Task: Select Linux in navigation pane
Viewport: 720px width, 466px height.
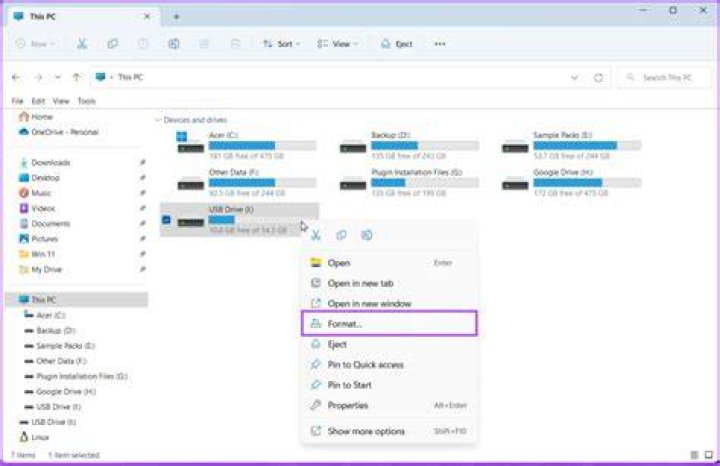Action: [34, 438]
